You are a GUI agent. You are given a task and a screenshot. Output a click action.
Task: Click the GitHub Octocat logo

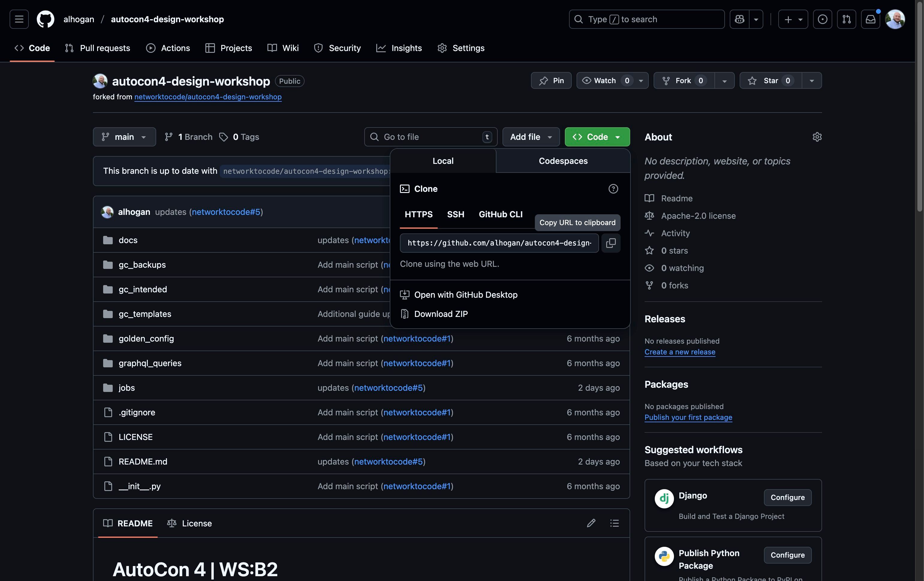(x=45, y=19)
